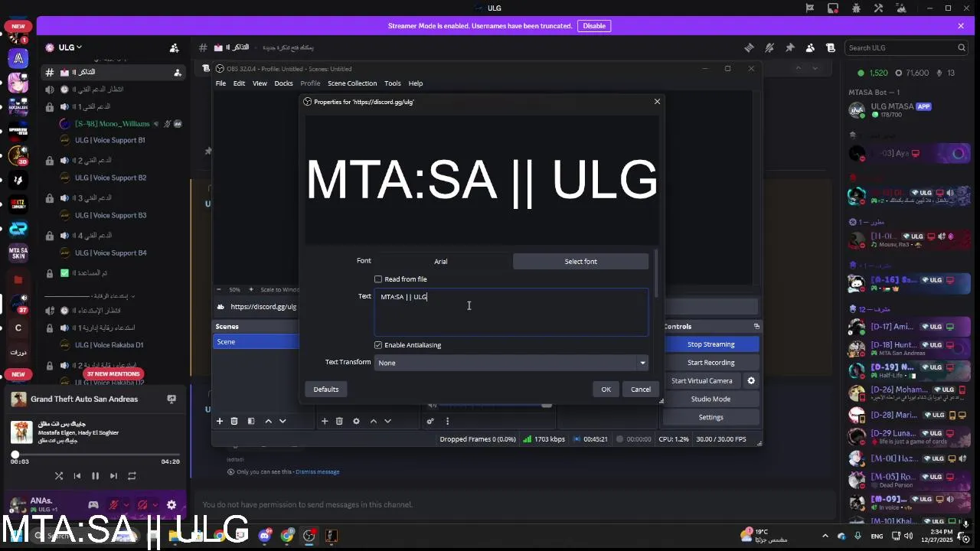Pause the playing song

tap(95, 476)
